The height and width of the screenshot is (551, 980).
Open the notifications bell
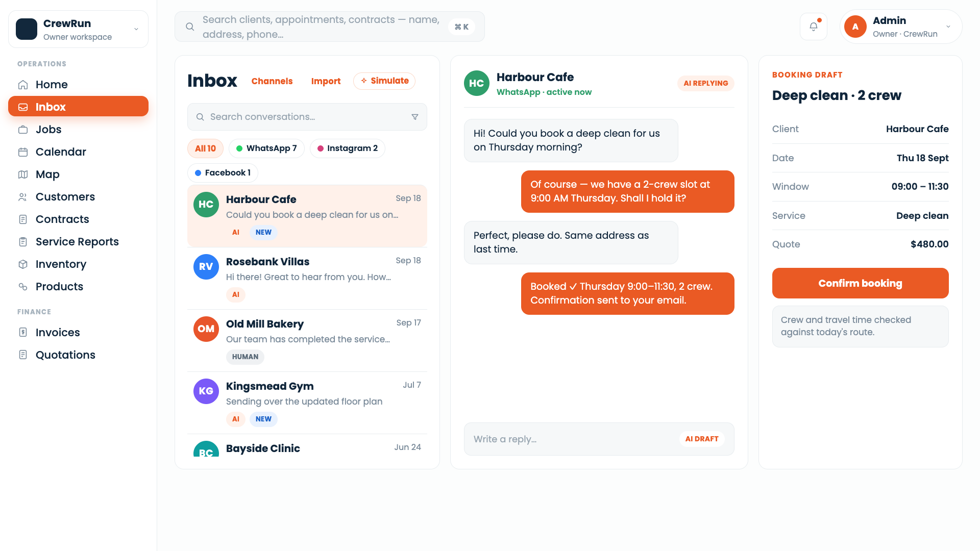tap(814, 27)
